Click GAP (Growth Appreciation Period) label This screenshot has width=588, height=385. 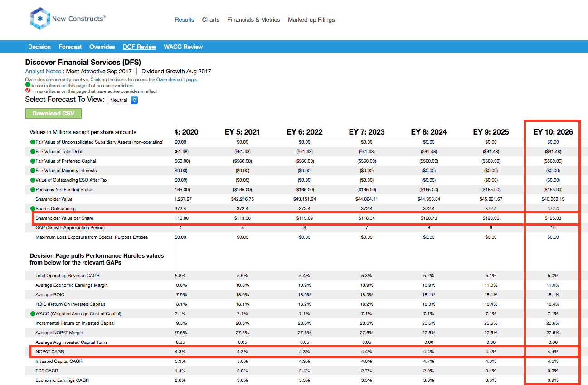[71, 228]
